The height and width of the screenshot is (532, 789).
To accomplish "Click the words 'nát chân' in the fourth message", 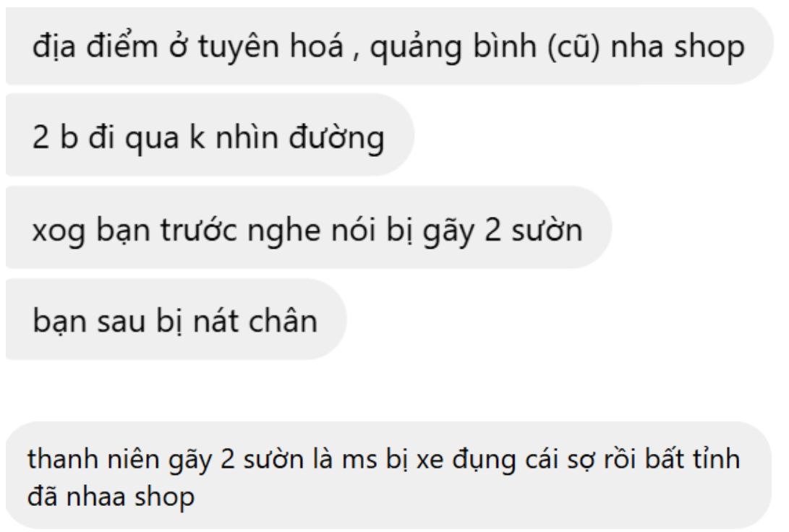I will tap(255, 321).
